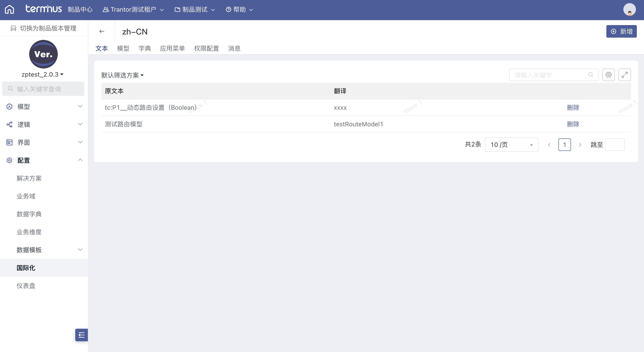644x352 pixels.
Task: Click the termius logo
Action: tap(43, 9)
